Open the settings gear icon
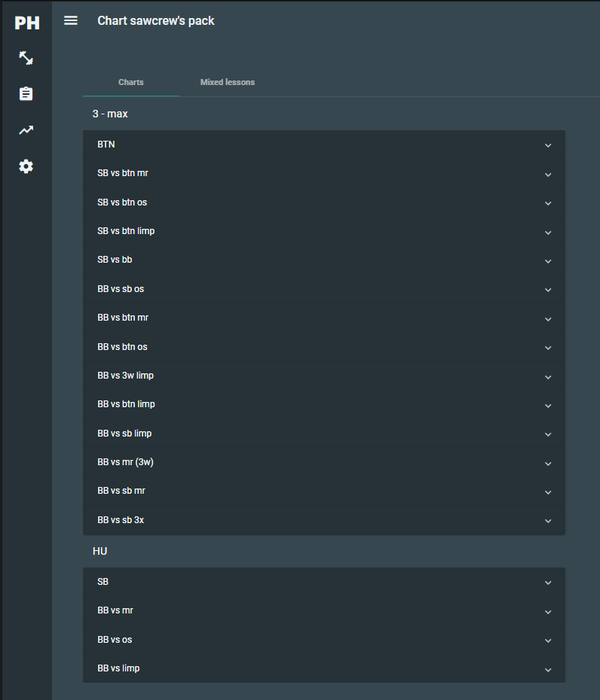The width and height of the screenshot is (600, 700). [26, 166]
